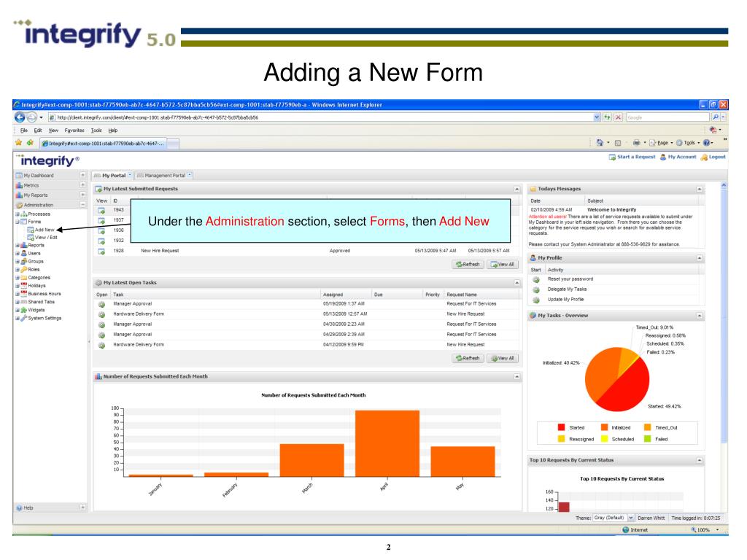Expand the Processes tree node

coord(18,214)
